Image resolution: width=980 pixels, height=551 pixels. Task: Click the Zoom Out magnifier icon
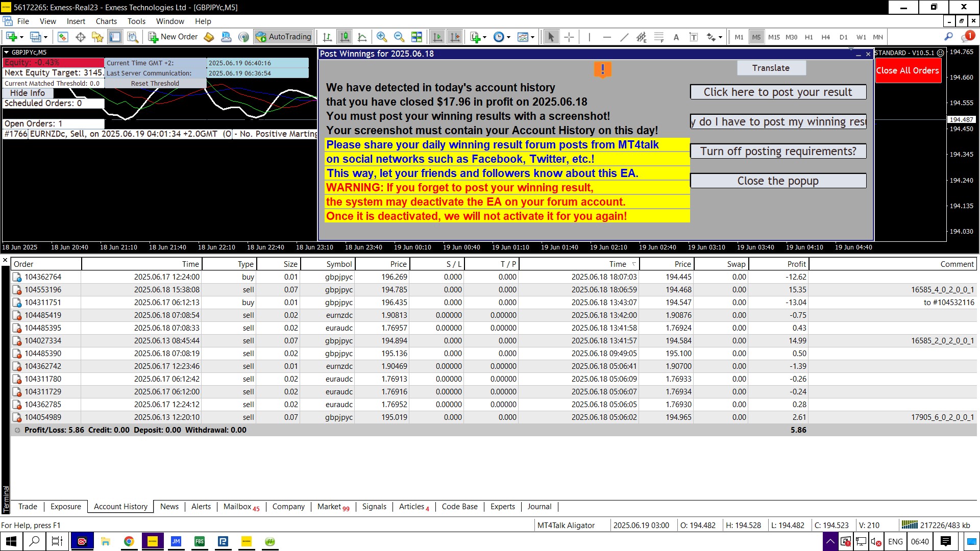pos(399,37)
